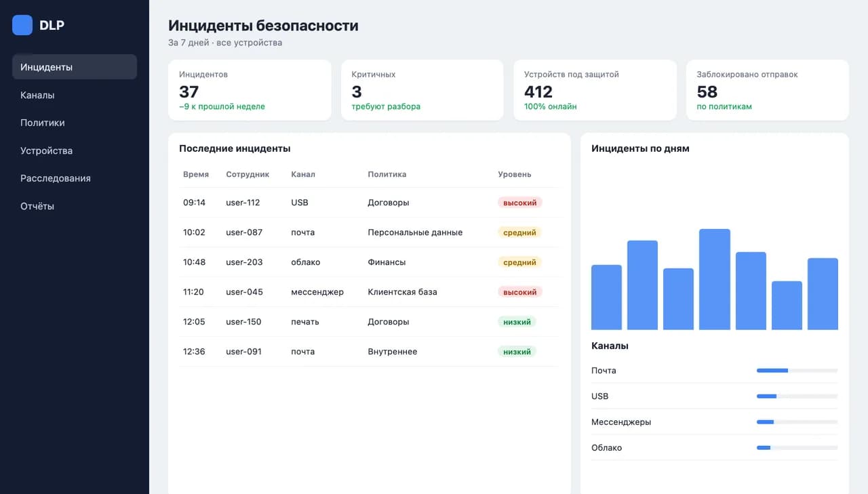This screenshot has height=494, width=868.
Task: Click the 12:36 time cell
Action: pyautogui.click(x=194, y=352)
